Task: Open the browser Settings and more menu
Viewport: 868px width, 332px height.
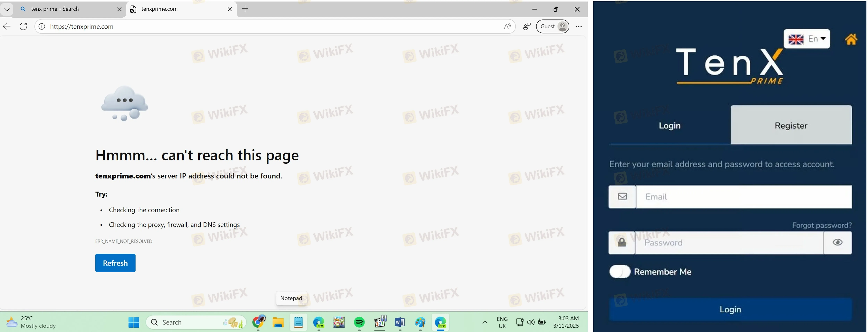Action: [x=579, y=26]
